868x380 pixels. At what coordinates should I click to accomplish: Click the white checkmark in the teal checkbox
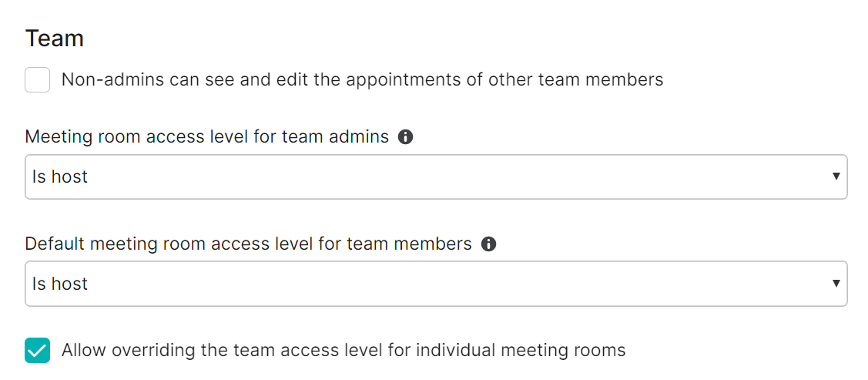tap(37, 351)
